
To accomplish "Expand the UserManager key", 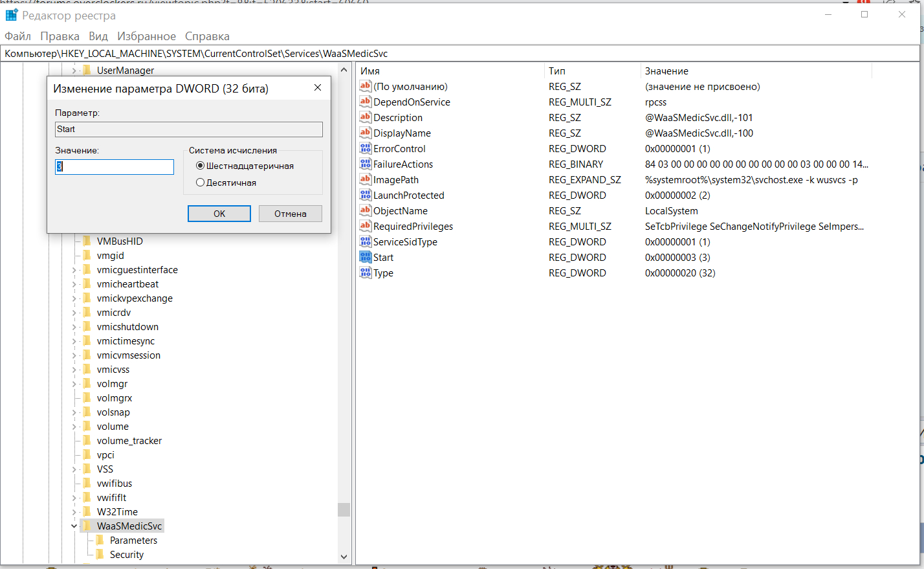I will tap(74, 71).
